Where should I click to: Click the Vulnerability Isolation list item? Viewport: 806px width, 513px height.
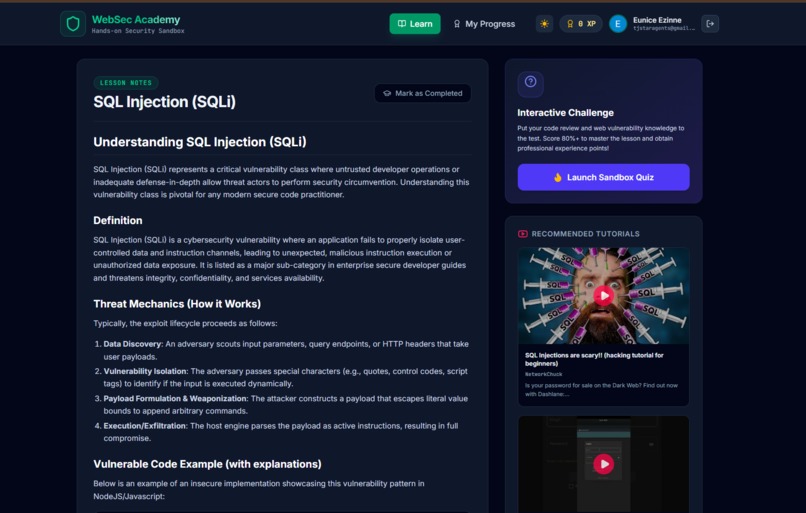(285, 377)
